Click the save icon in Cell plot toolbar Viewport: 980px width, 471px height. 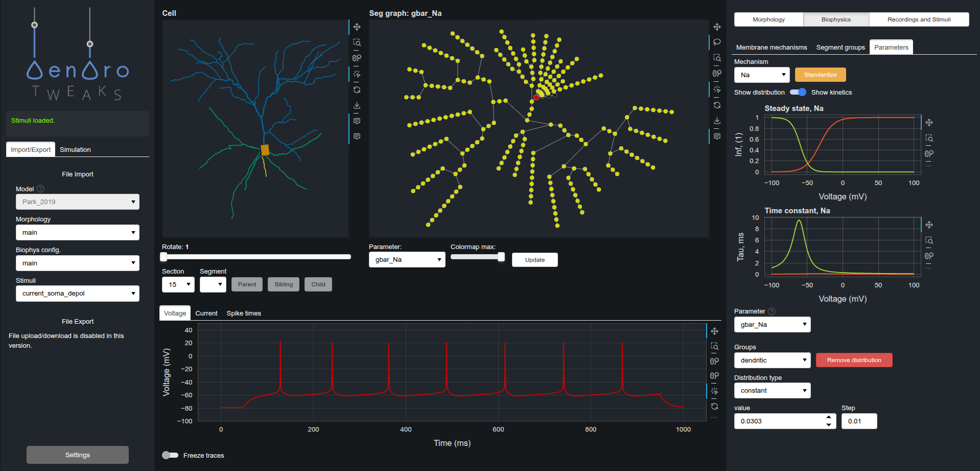357,105
